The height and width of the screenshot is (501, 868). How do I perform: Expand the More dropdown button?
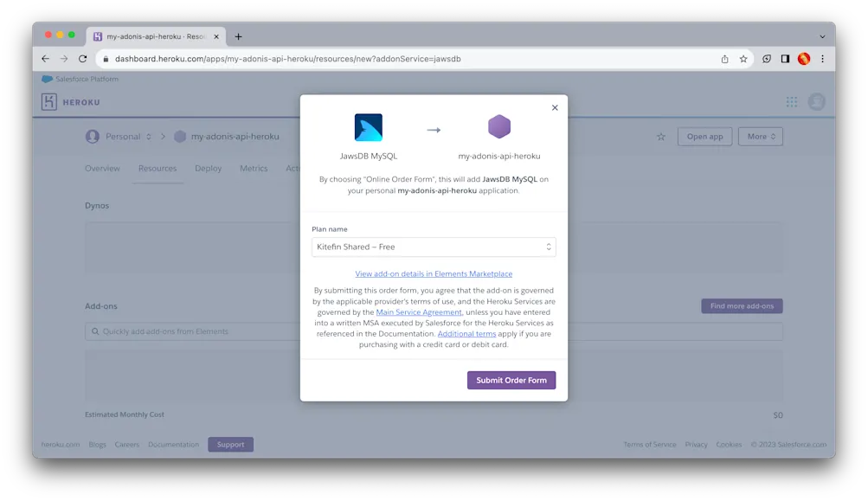pyautogui.click(x=761, y=137)
